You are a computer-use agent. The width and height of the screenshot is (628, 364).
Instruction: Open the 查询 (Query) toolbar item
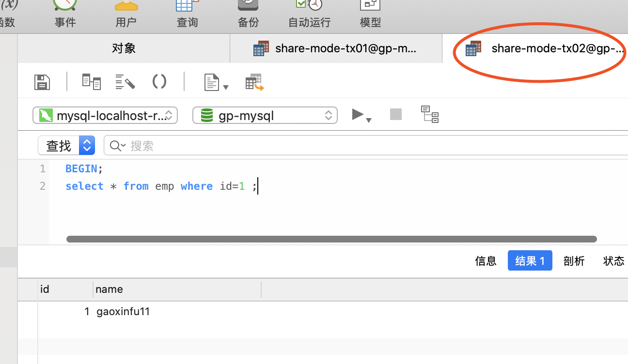187,14
